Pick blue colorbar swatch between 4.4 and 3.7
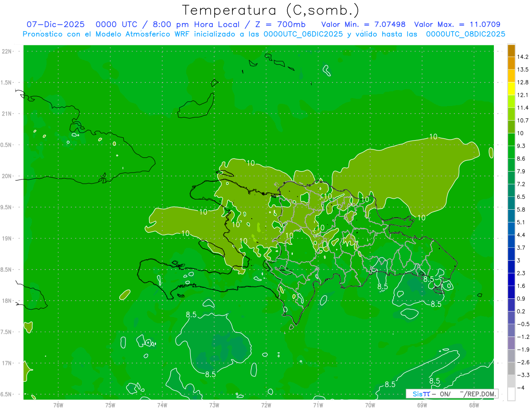This screenshot has width=532, height=411. pyautogui.click(x=511, y=241)
